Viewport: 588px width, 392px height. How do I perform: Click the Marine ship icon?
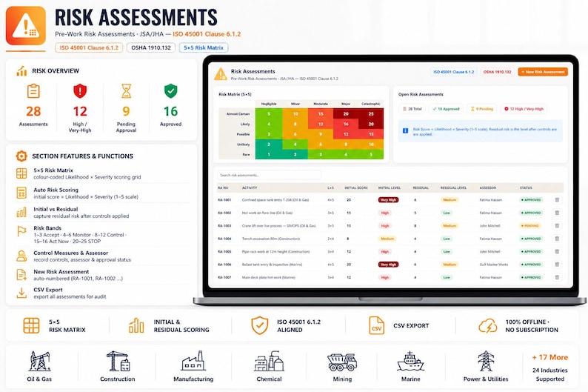coord(410,361)
